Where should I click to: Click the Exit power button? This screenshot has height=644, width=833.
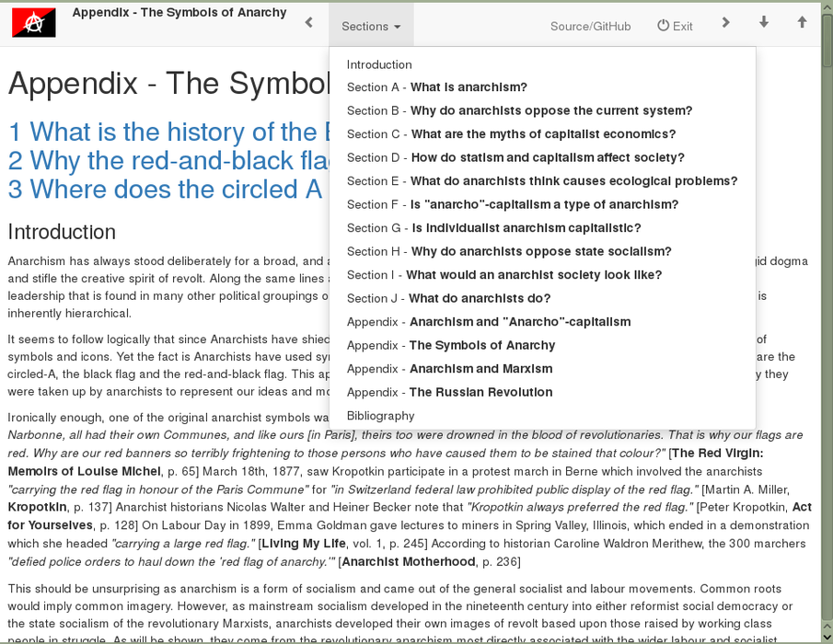pyautogui.click(x=675, y=26)
